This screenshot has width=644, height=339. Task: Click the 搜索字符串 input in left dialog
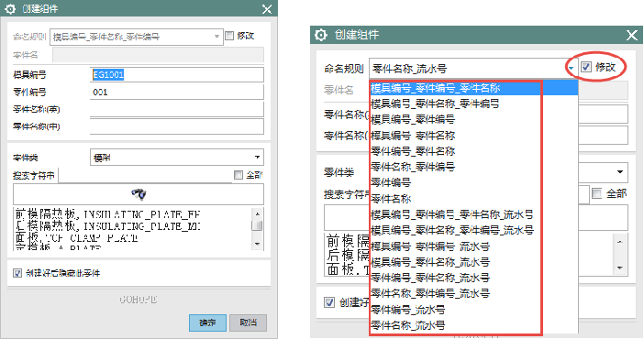click(x=146, y=175)
